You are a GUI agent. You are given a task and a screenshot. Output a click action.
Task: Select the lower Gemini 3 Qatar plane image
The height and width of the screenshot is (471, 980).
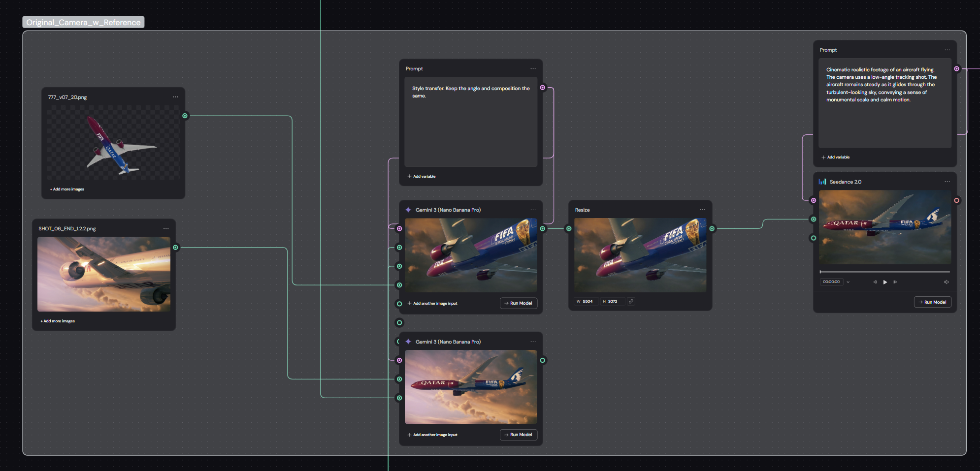point(471,387)
